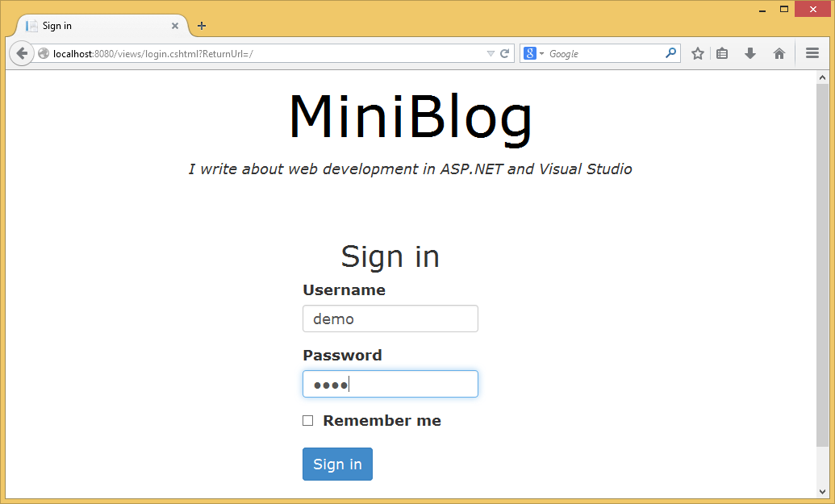The image size is (835, 504).
Task: Click the Home icon in the toolbar
Action: point(779,53)
